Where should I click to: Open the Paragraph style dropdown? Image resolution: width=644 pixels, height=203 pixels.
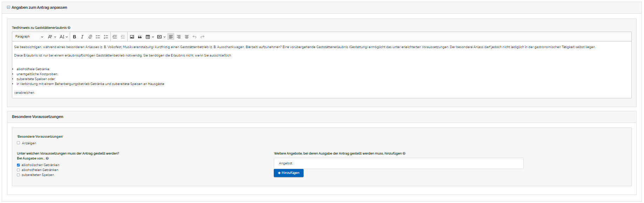29,37
